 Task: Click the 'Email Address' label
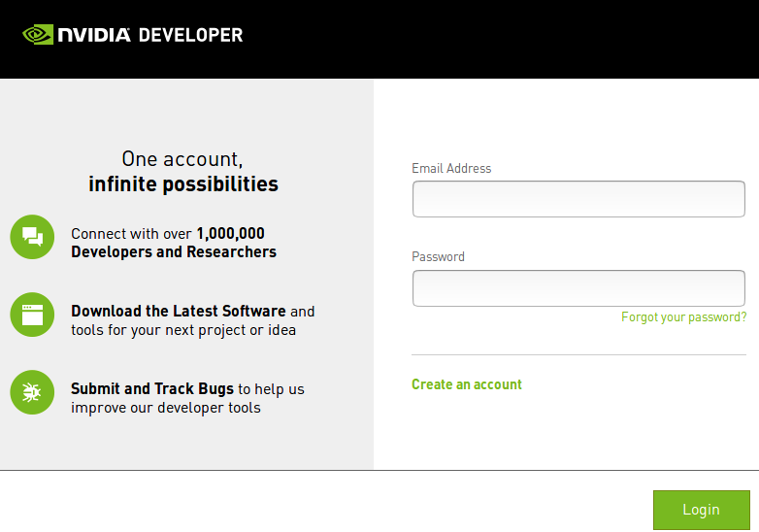coord(451,168)
